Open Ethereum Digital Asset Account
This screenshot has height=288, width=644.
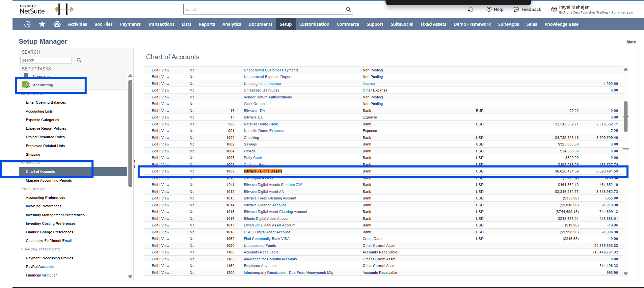click(x=269, y=225)
